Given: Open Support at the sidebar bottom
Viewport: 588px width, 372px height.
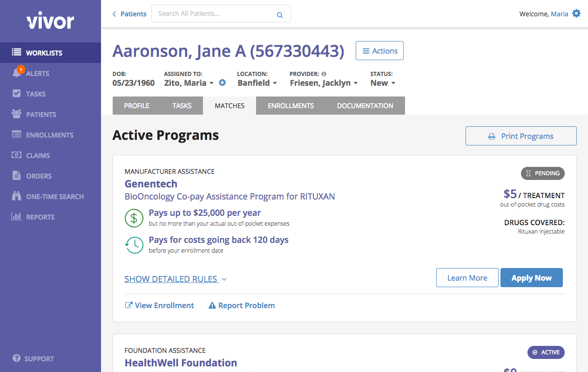Looking at the screenshot, I should (x=34, y=358).
